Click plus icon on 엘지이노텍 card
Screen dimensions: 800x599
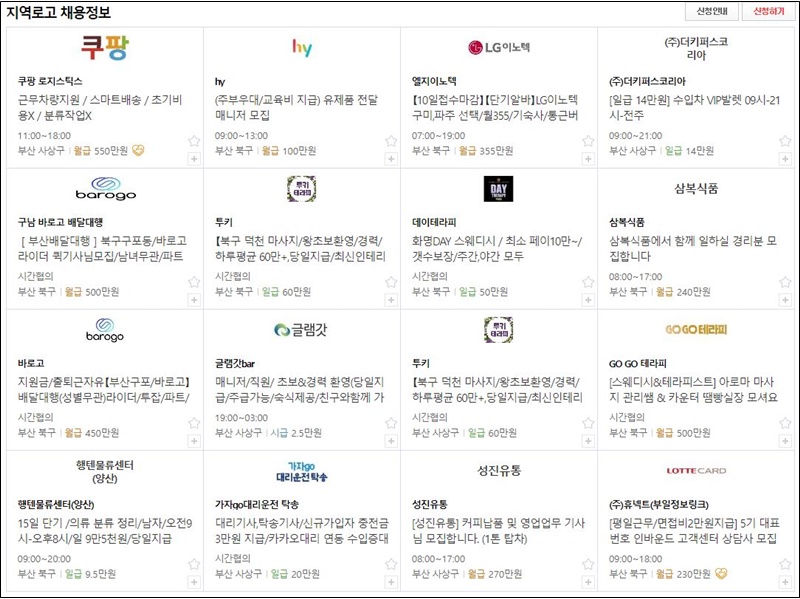(588, 159)
